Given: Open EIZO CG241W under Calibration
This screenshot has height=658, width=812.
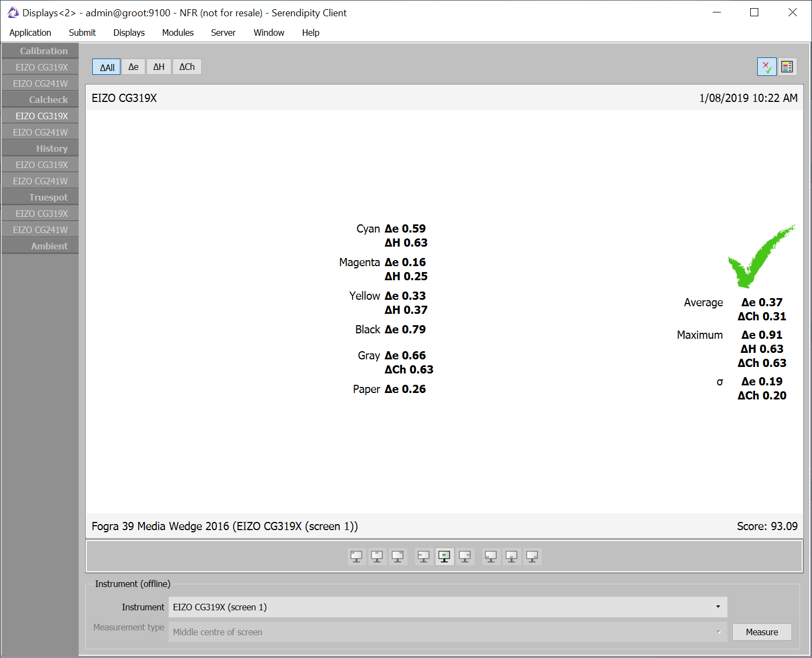Looking at the screenshot, I should tap(40, 83).
